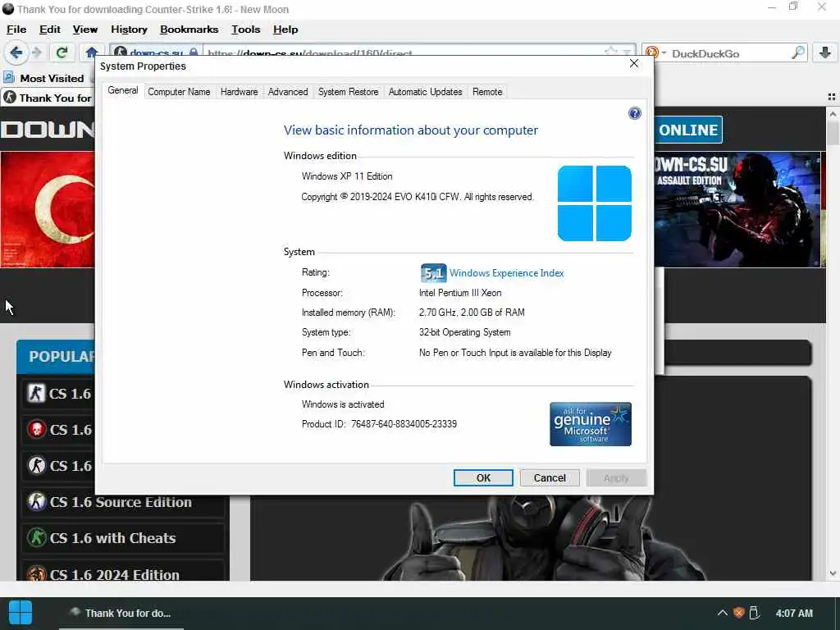Image resolution: width=840 pixels, height=630 pixels.
Task: Open the search engine selector dropdown icon
Action: click(x=655, y=52)
